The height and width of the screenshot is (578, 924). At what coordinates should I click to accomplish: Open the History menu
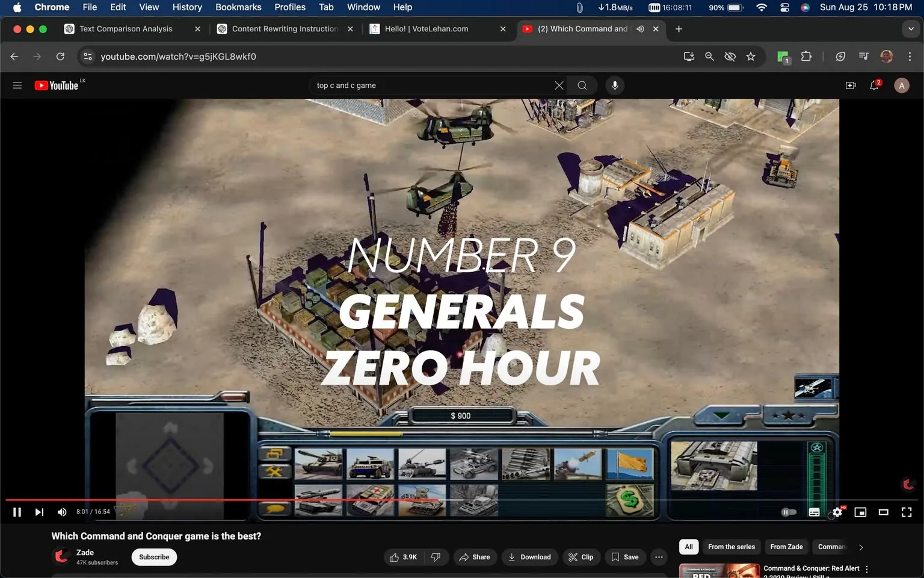tap(186, 7)
